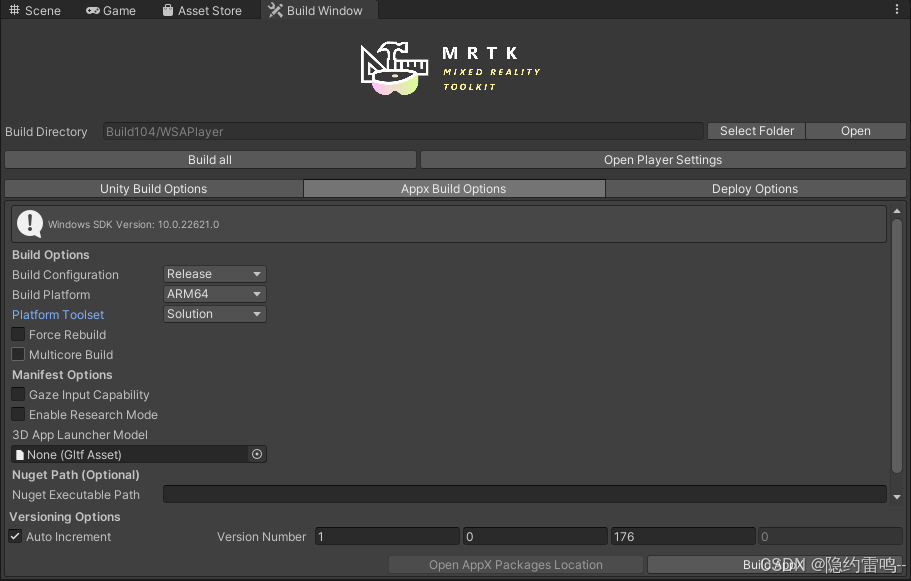Click the Nuget Executable Path field
The image size is (911, 581).
coord(525,494)
